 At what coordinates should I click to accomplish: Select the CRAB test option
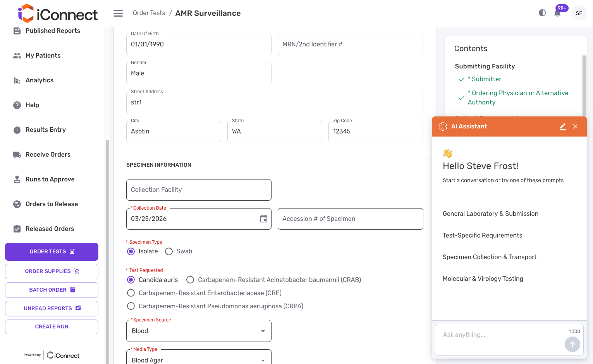point(190,280)
